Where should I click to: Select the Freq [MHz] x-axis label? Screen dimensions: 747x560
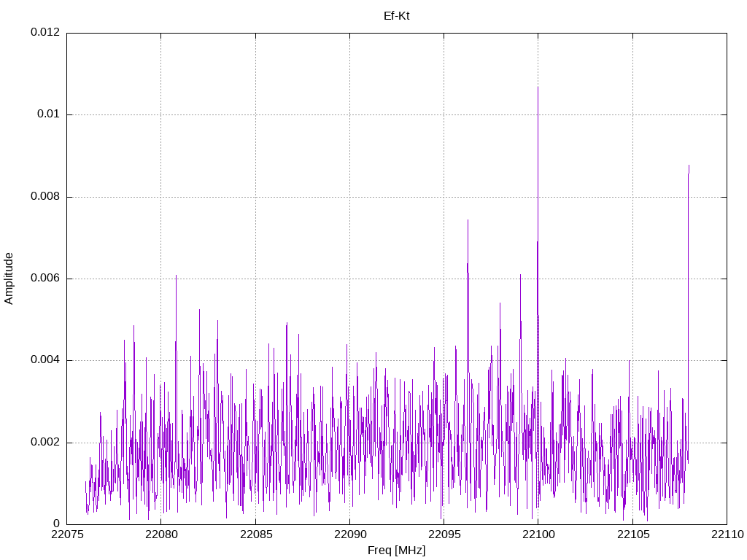tap(396, 551)
